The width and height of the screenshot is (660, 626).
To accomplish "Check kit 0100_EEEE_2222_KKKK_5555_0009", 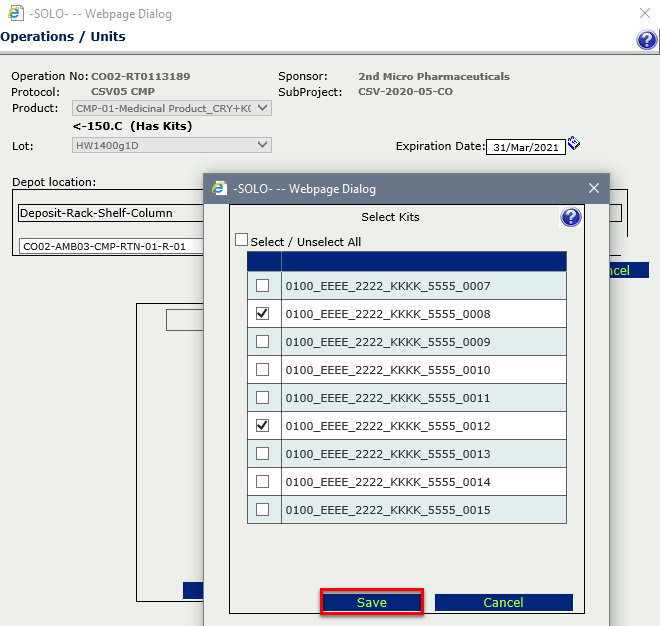I will 263,341.
